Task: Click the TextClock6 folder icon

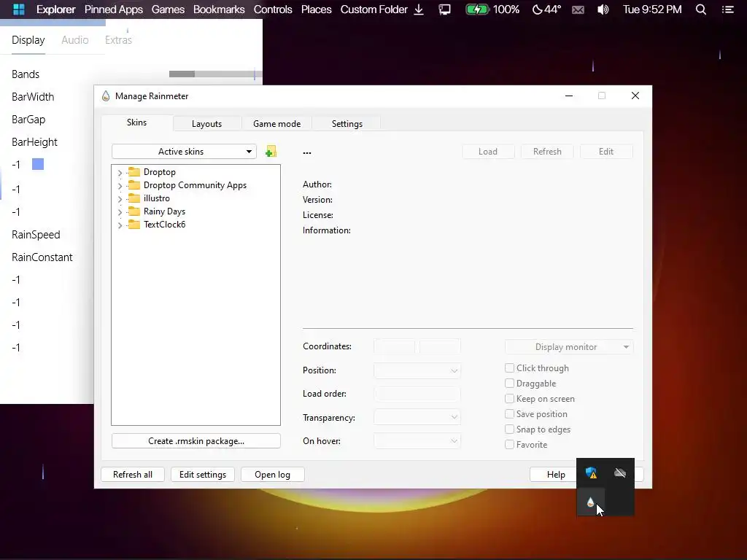Action: point(134,225)
